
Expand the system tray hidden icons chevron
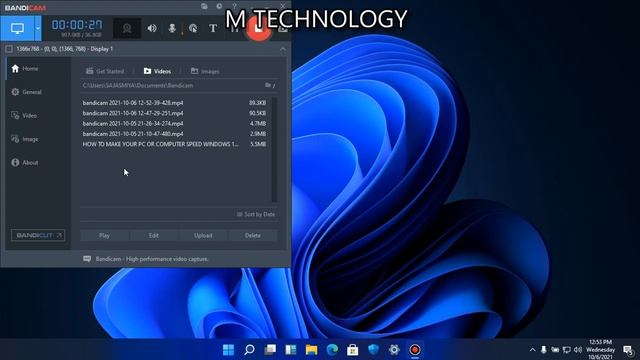(x=532, y=350)
